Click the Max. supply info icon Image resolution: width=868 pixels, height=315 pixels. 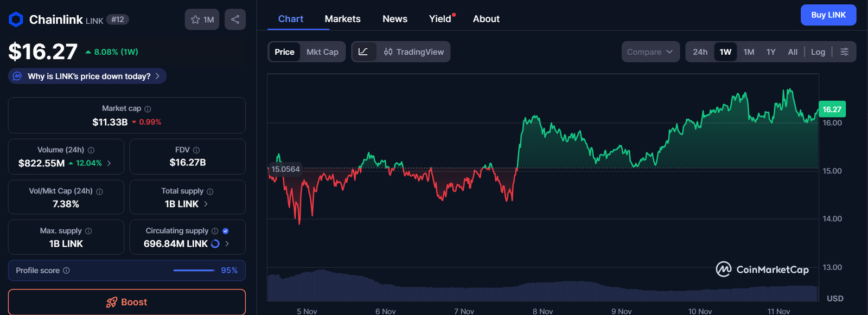click(88, 231)
